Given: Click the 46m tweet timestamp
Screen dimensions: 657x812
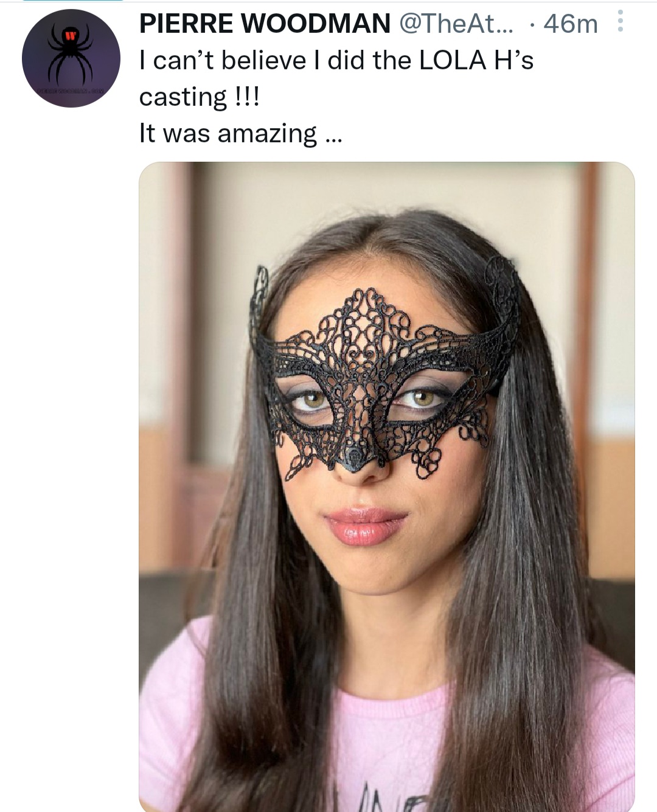Looking at the screenshot, I should point(571,24).
